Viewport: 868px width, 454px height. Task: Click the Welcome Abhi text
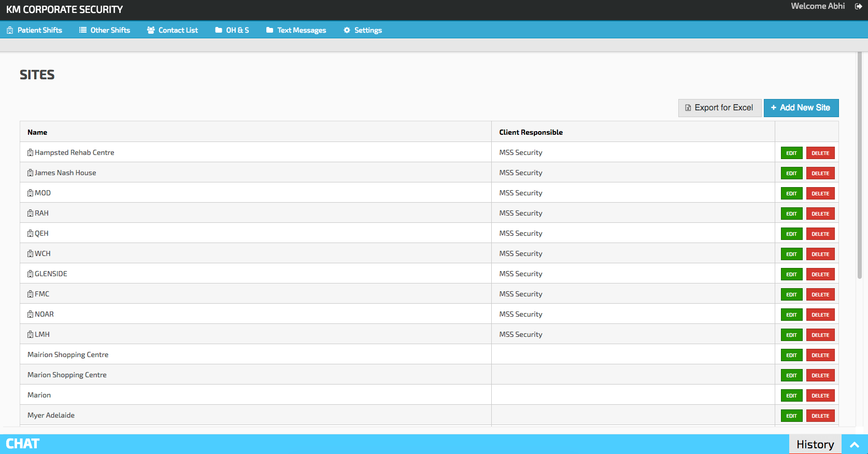(x=818, y=6)
